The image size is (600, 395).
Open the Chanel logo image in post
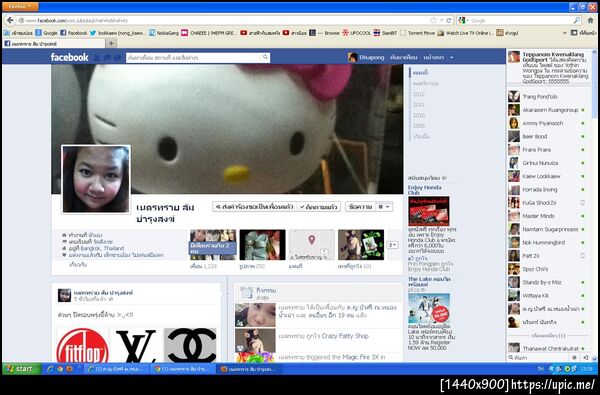coord(190,345)
